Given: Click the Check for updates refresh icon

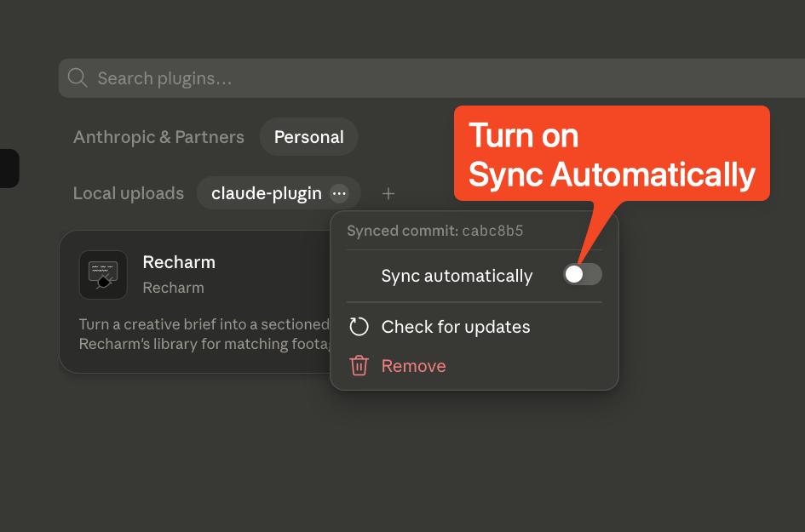Looking at the screenshot, I should tap(359, 327).
